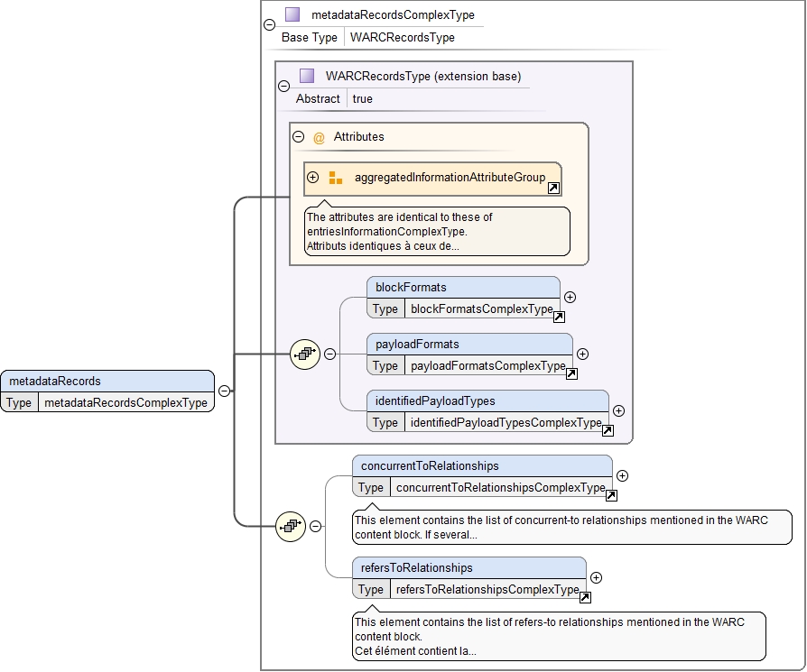Collapse the sequence inside WARCRecordsType
Screen dimensions: 807x672
click(329, 354)
